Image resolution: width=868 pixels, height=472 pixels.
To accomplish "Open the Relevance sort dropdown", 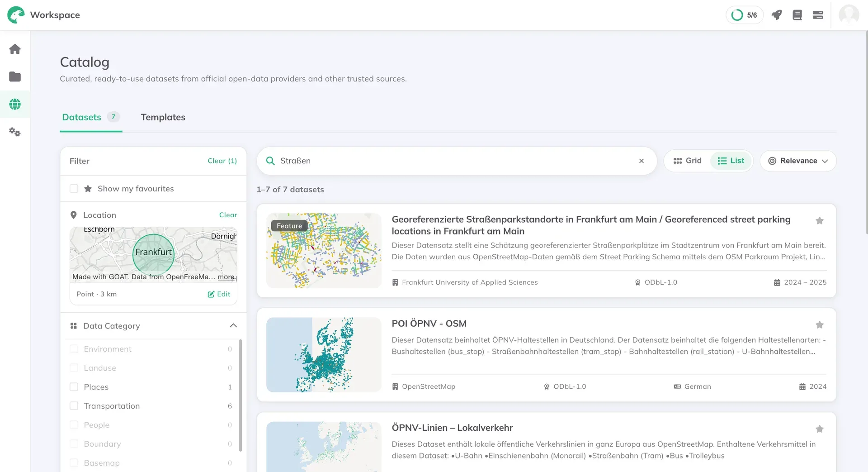I will pyautogui.click(x=798, y=161).
